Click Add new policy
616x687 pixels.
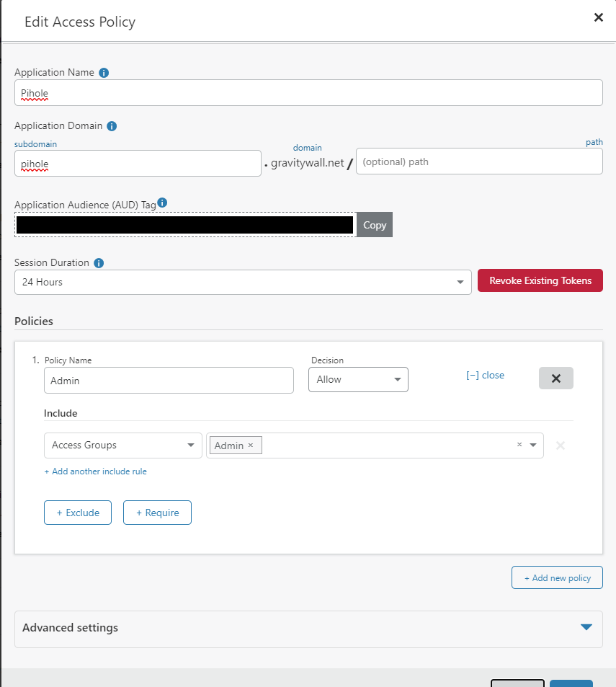[556, 577]
